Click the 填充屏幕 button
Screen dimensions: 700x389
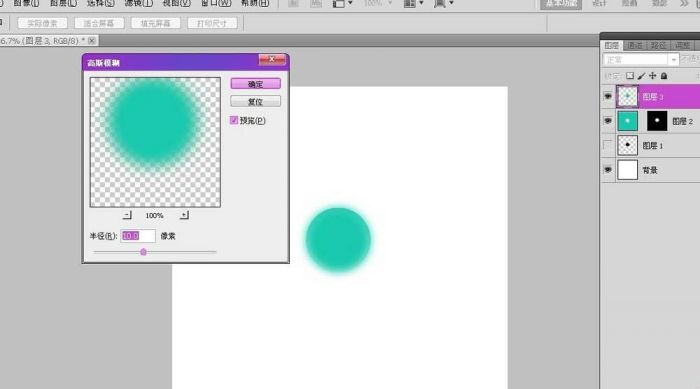(155, 23)
